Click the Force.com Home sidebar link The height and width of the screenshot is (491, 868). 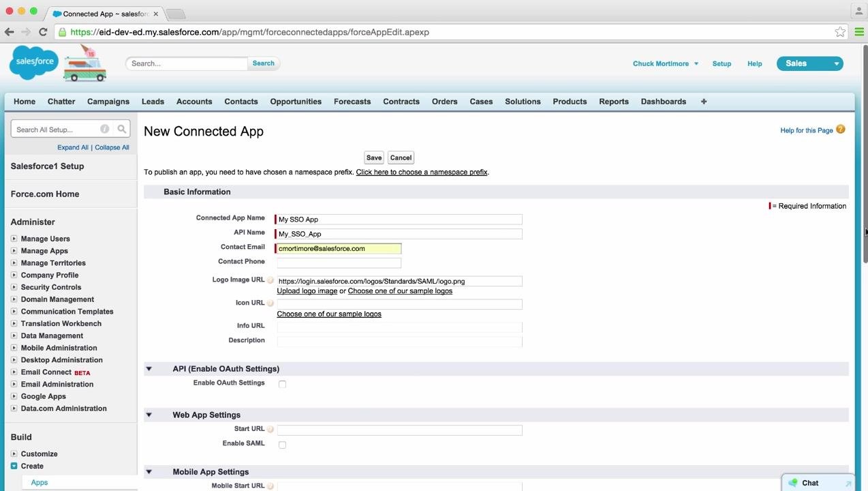45,194
